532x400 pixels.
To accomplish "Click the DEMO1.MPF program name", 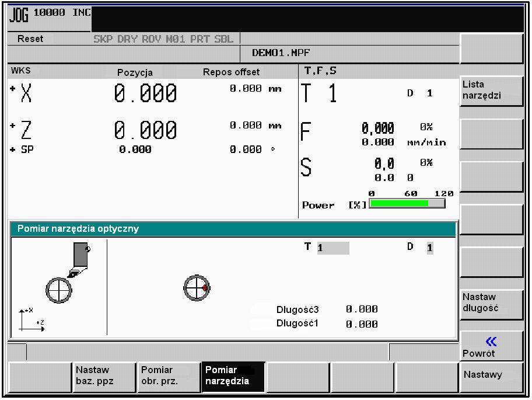I will point(281,53).
